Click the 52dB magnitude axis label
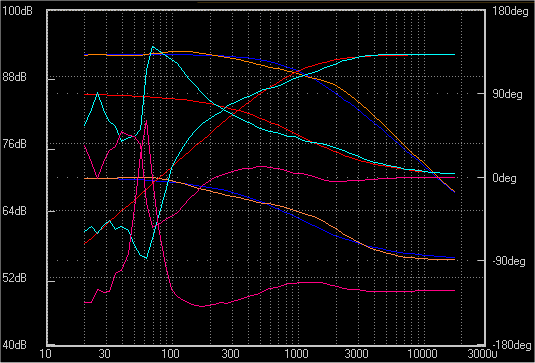Image resolution: width=535 pixels, height=363 pixels. pyautogui.click(x=14, y=278)
